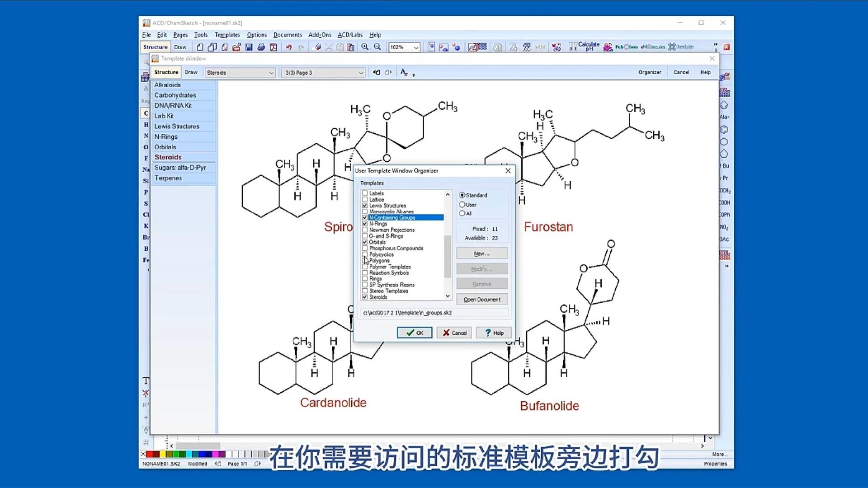Image resolution: width=868 pixels, height=488 pixels.
Task: Click the OCH3 group button in right toolbar
Action: click(x=725, y=191)
